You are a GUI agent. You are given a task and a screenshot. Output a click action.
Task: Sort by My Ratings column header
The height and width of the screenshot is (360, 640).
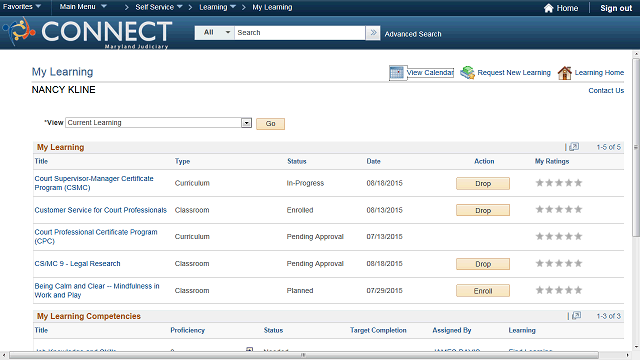point(552,161)
